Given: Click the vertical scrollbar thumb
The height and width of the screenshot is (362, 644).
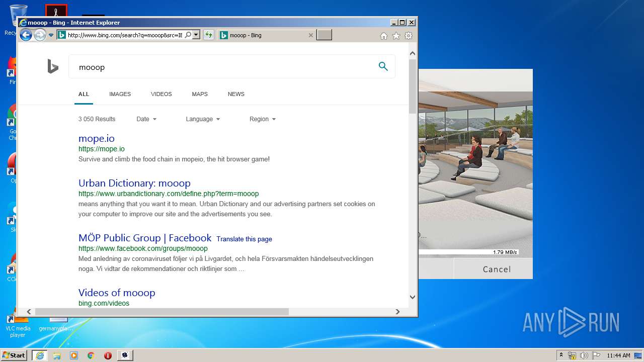Looking at the screenshot, I should (x=413, y=86).
